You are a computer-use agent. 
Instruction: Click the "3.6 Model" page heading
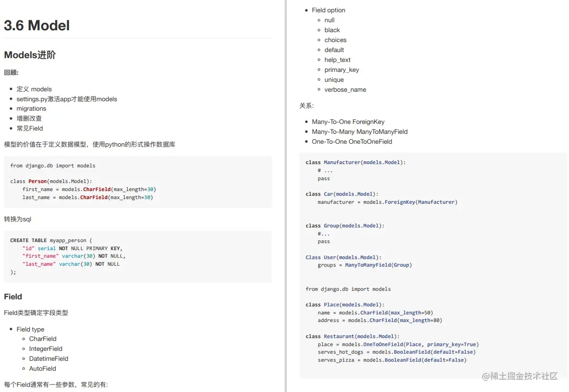point(37,26)
